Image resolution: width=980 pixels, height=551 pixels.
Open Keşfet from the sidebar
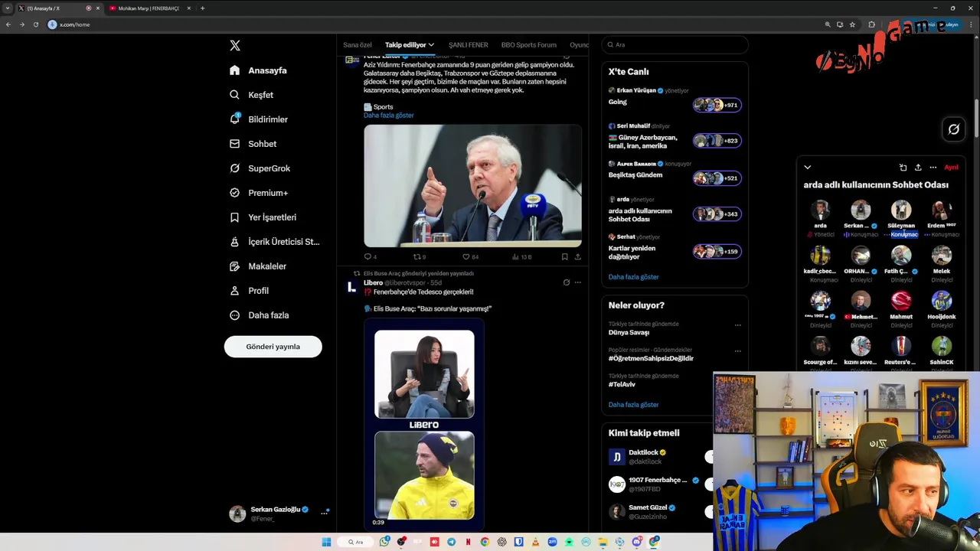[x=251, y=95]
